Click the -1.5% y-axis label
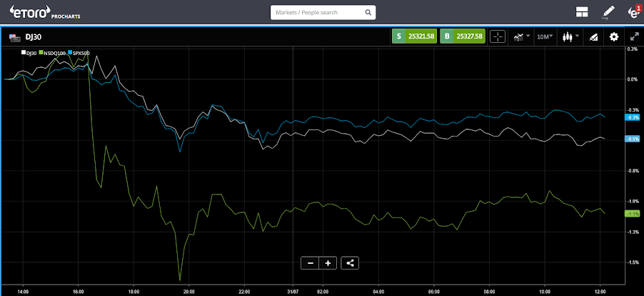This screenshot has width=644, height=296. [x=633, y=262]
